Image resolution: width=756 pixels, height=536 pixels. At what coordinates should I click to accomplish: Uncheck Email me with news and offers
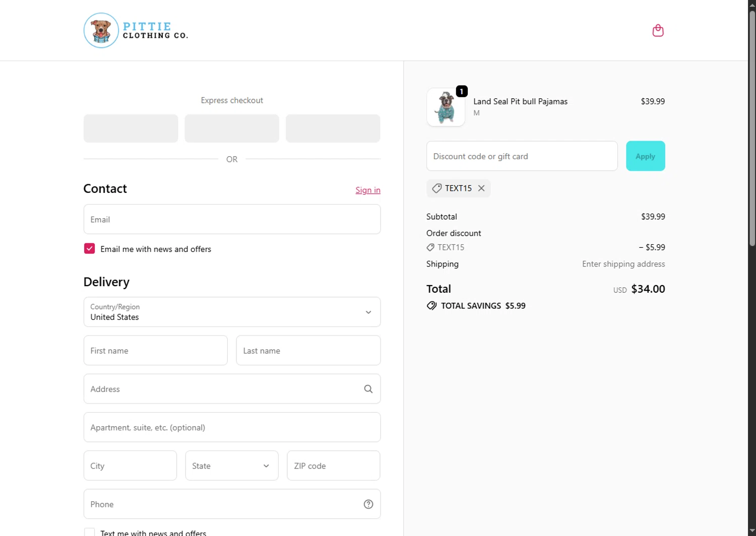click(89, 248)
